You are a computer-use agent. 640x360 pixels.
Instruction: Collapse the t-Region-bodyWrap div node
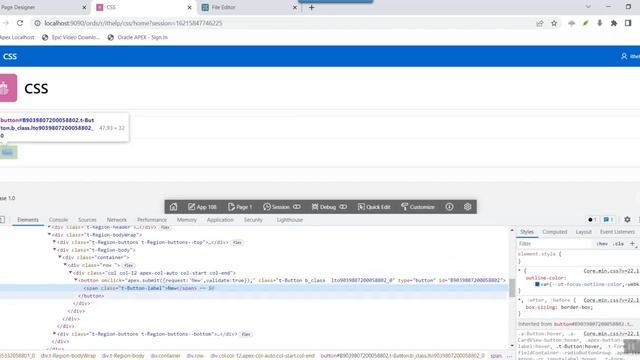[49, 235]
